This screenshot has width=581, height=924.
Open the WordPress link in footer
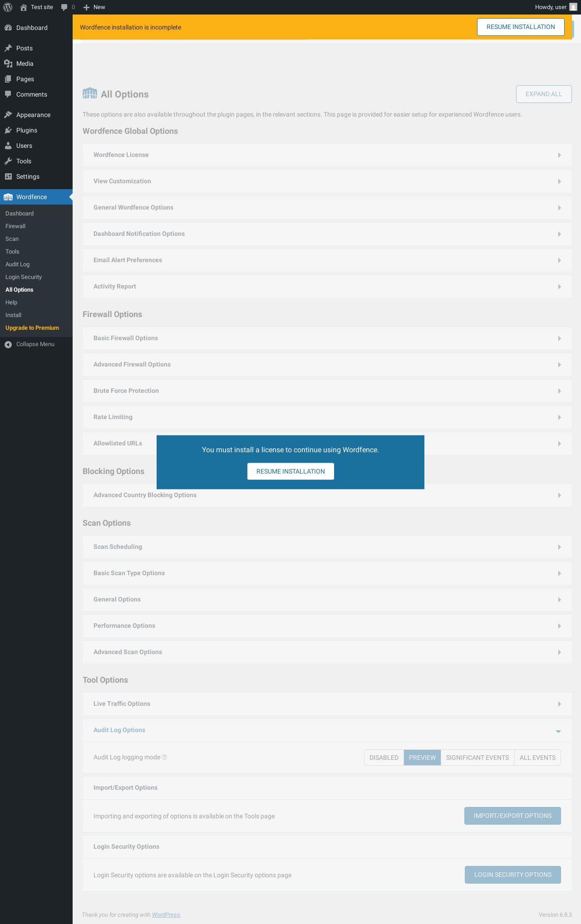tap(166, 915)
